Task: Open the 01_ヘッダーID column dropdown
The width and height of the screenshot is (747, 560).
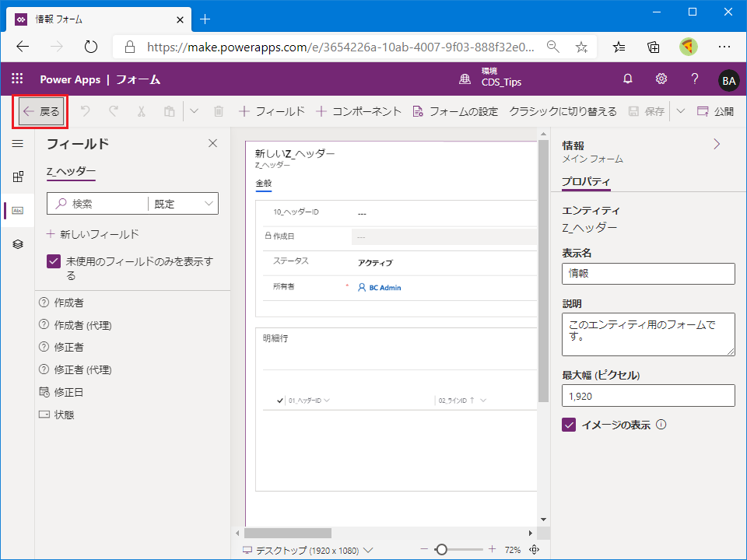Action: [x=327, y=401]
